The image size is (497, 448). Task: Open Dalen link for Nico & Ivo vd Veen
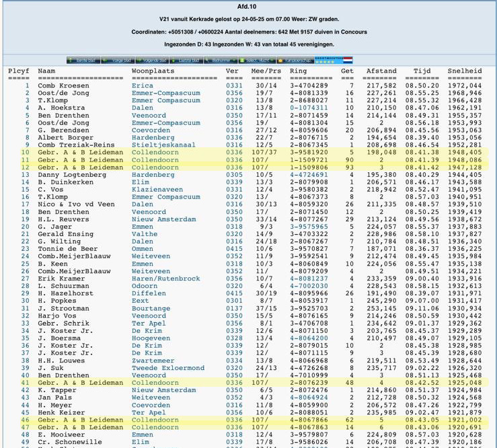point(143,204)
